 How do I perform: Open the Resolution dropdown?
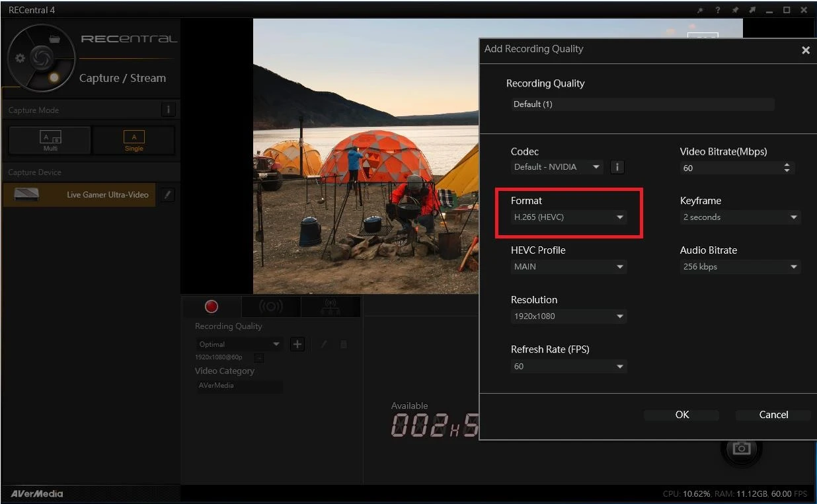coord(569,316)
